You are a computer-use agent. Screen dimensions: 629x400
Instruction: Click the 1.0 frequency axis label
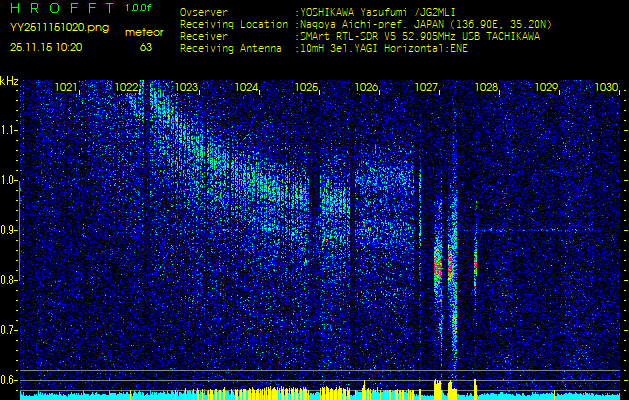[x=8, y=180]
